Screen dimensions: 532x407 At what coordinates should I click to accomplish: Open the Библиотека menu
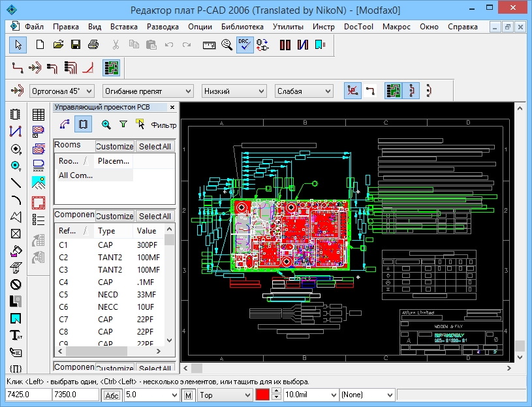click(242, 27)
